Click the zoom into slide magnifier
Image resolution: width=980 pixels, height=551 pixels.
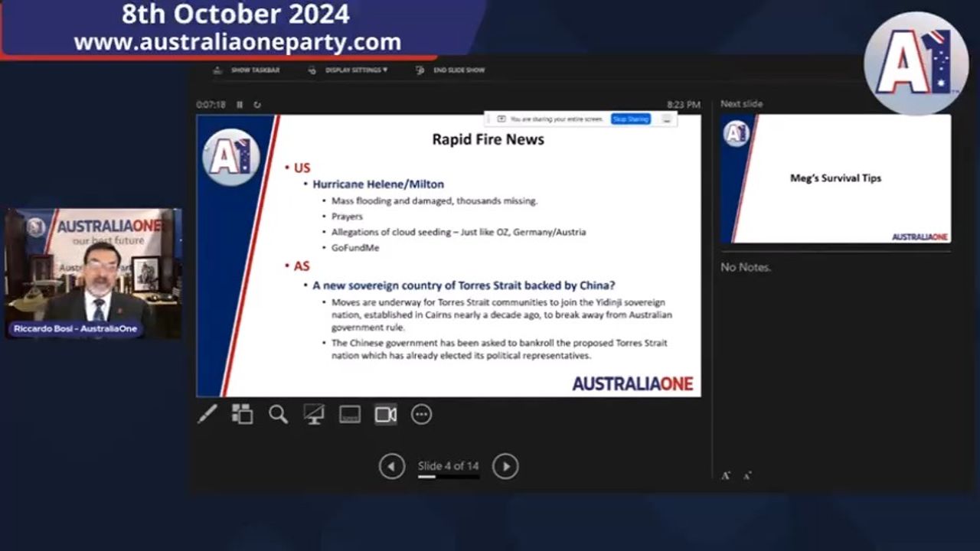[x=278, y=414]
